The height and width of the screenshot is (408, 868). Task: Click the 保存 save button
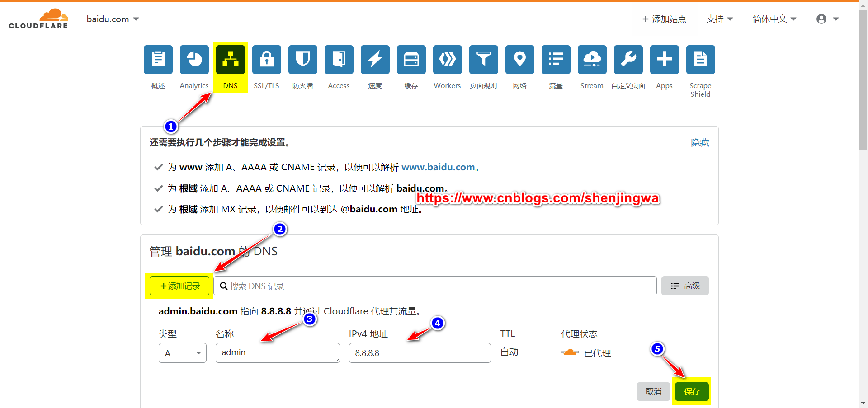692,391
